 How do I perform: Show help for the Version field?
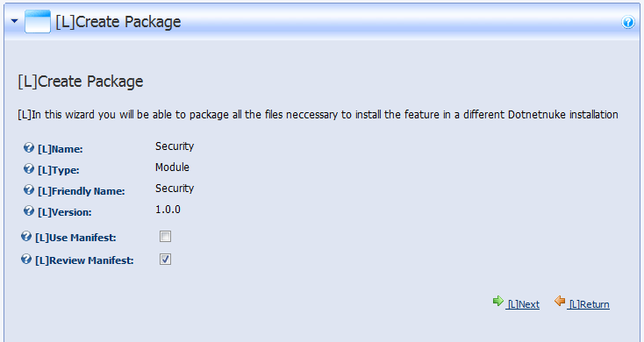coord(28,210)
